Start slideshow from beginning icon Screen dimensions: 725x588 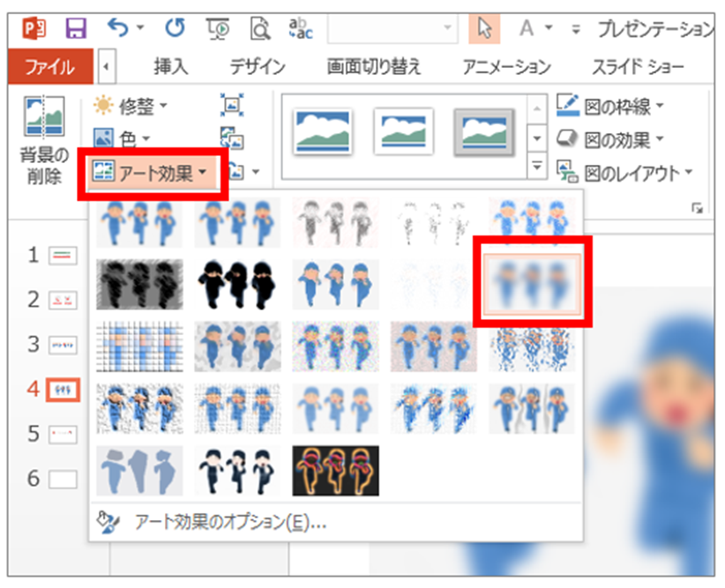[217, 29]
